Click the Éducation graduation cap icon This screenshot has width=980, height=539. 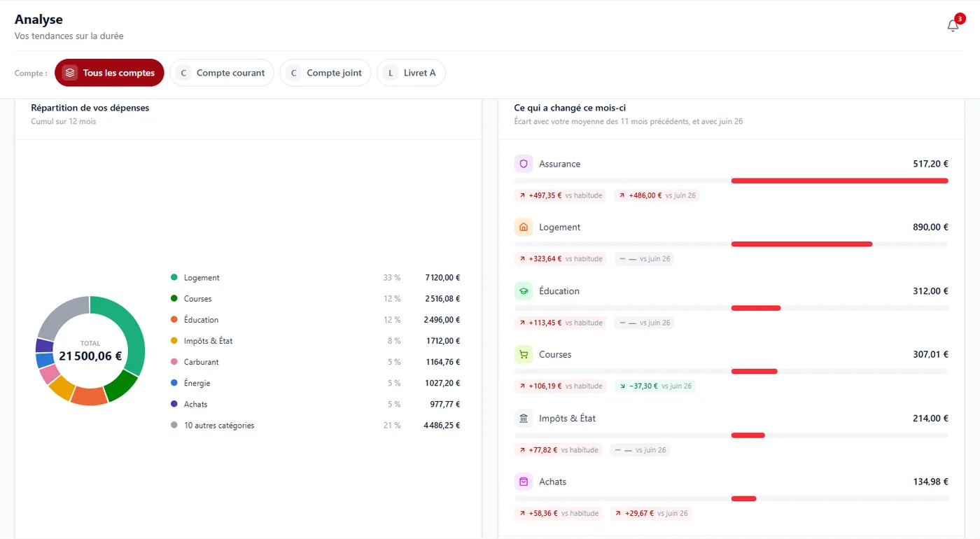524,291
